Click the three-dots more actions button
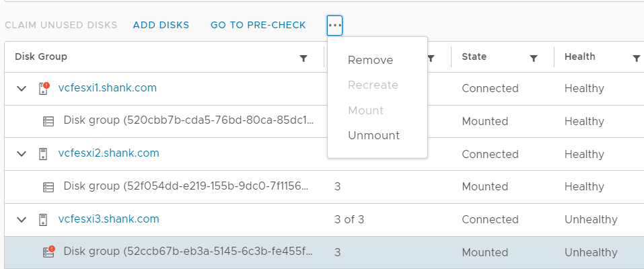 (334, 26)
